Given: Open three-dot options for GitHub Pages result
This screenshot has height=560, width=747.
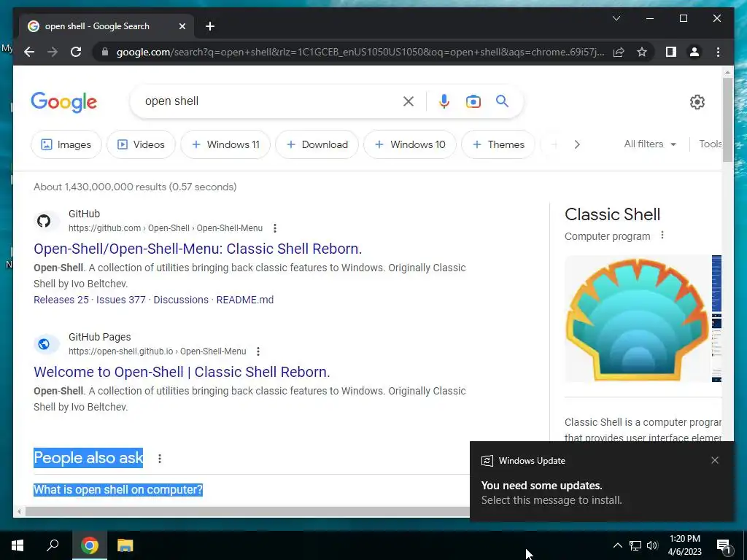Looking at the screenshot, I should click(258, 351).
